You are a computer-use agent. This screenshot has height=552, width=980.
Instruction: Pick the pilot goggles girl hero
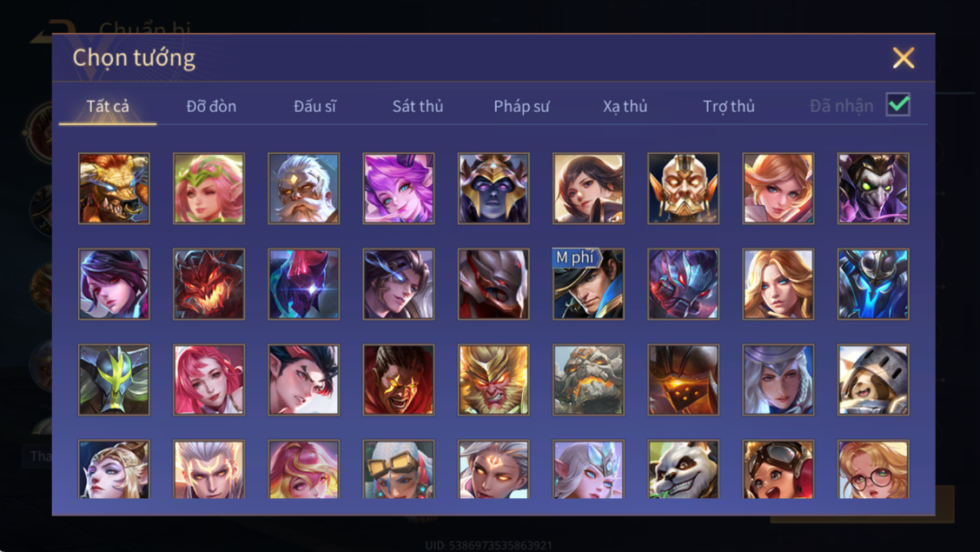[778, 469]
